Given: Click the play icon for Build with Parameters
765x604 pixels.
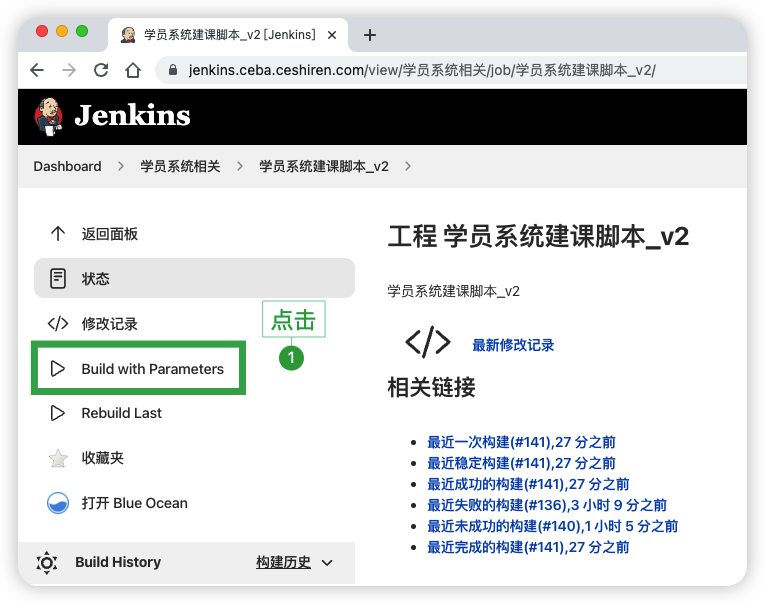Looking at the screenshot, I should 58,369.
